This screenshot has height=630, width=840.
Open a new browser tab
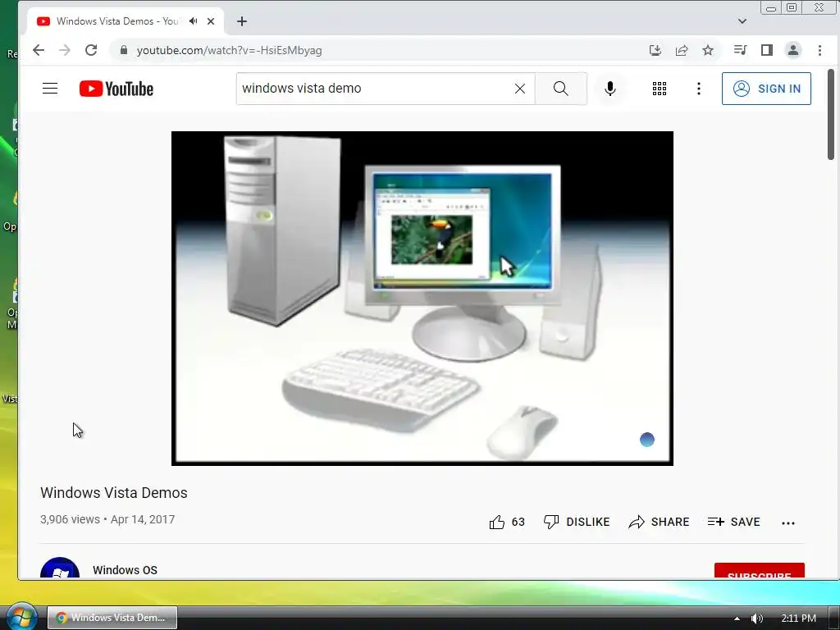point(242,21)
